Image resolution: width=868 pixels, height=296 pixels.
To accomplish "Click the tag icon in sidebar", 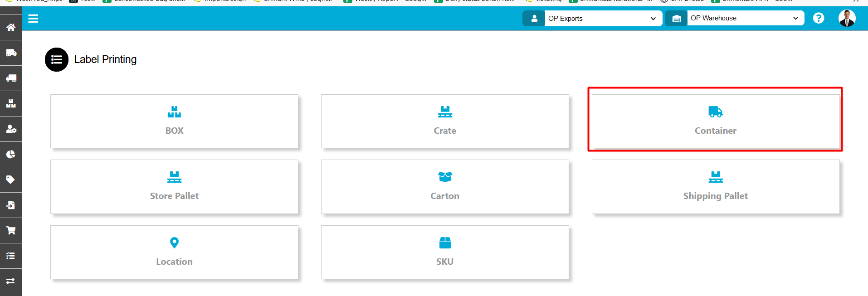I will (x=11, y=180).
